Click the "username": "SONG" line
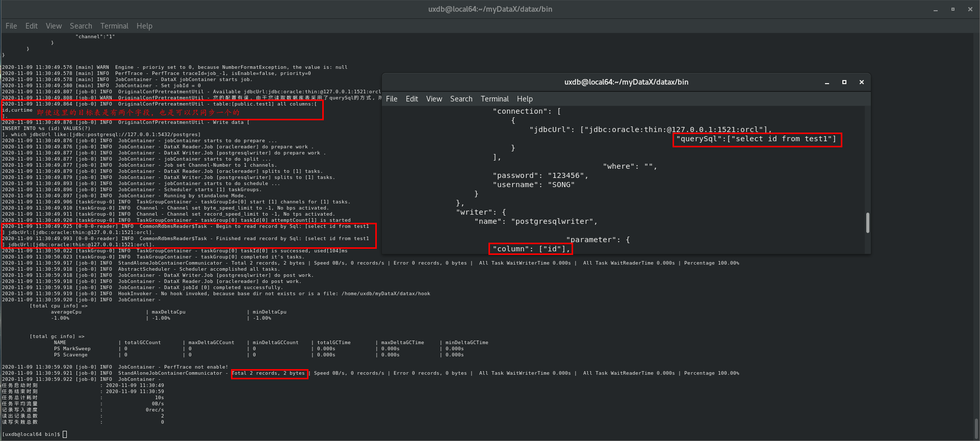 click(533, 185)
